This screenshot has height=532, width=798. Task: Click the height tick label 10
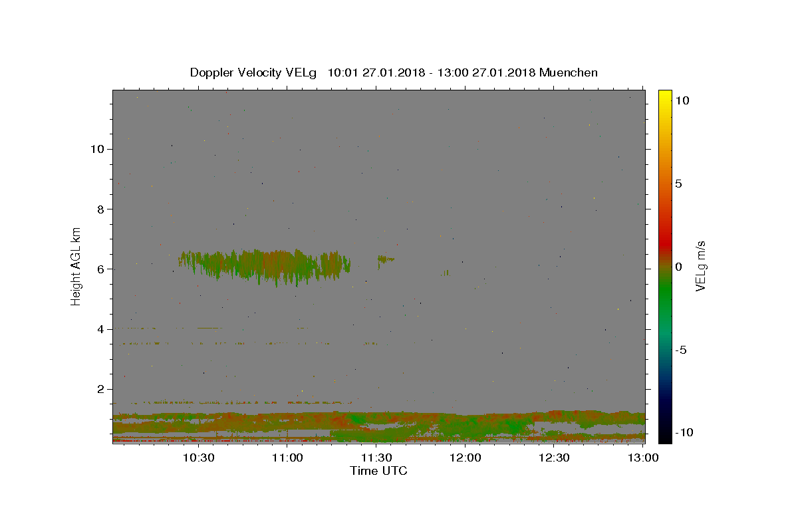97,149
